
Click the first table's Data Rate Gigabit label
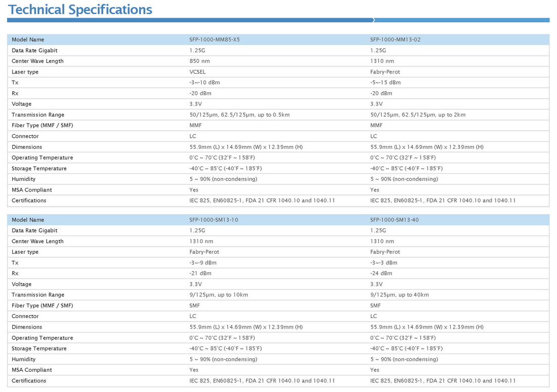coord(34,51)
